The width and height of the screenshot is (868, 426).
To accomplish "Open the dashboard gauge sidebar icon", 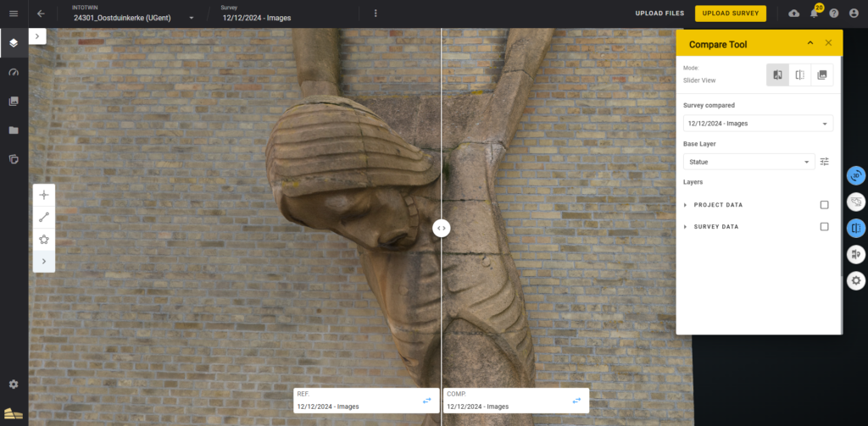I will 14,73.
